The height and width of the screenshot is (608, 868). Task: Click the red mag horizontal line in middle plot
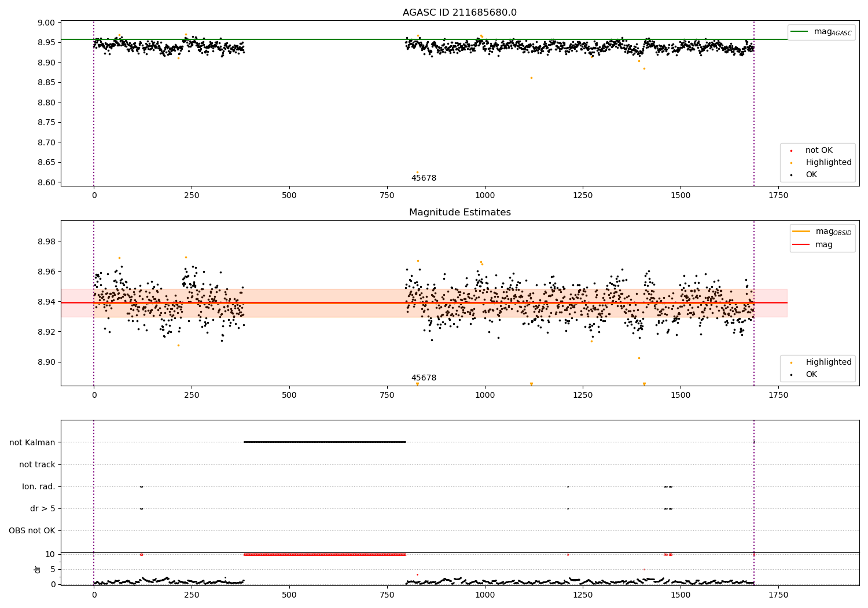tap(424, 303)
